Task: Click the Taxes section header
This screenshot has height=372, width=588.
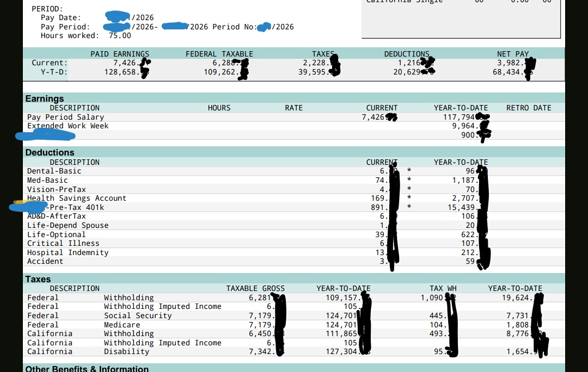Action: (38, 279)
